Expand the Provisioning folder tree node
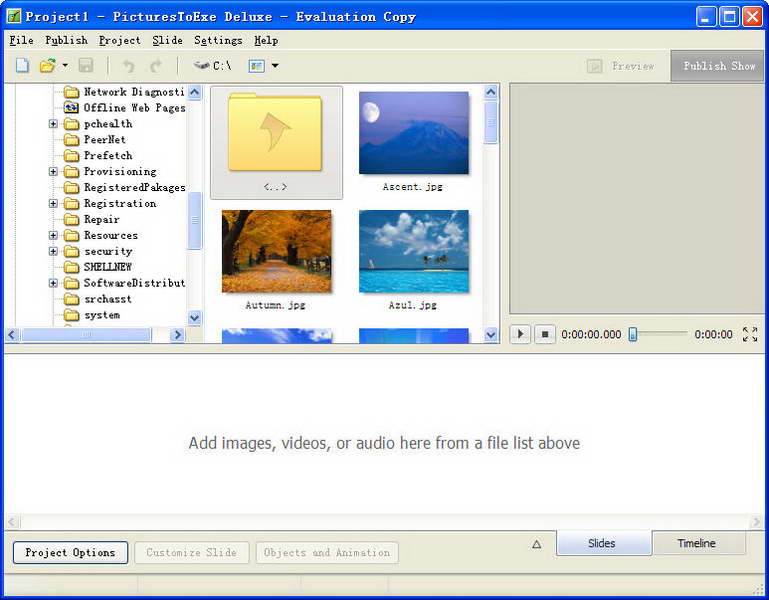Image resolution: width=769 pixels, height=600 pixels. point(53,172)
